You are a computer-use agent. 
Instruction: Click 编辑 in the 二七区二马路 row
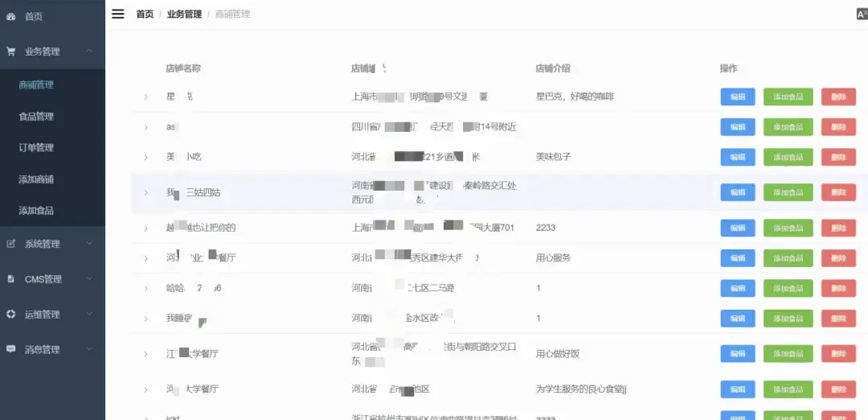tap(737, 288)
